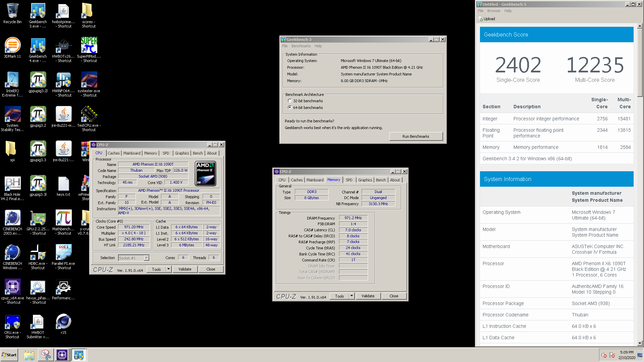644x362 pixels.
Task: Open the Geekbench 3.exe shortcut icon
Action: (38, 15)
